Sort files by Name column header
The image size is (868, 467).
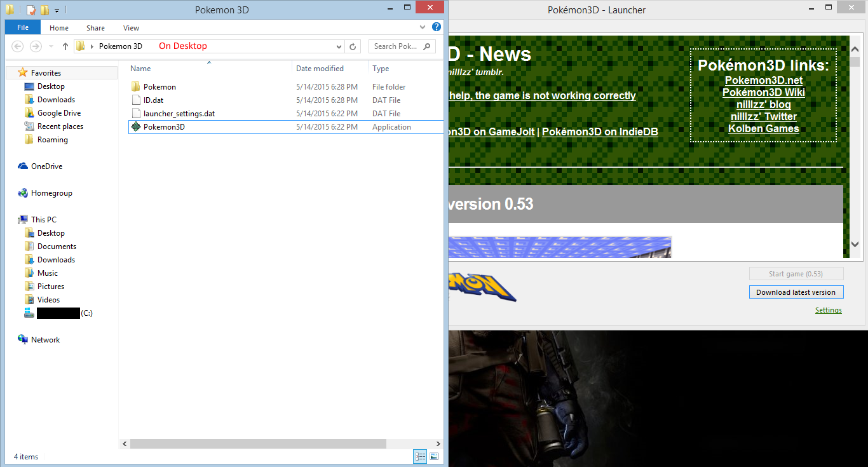141,69
